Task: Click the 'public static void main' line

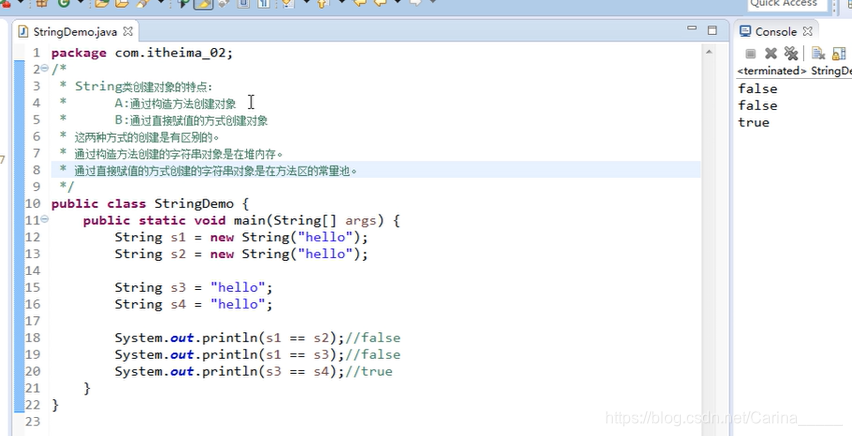Action: [241, 221]
